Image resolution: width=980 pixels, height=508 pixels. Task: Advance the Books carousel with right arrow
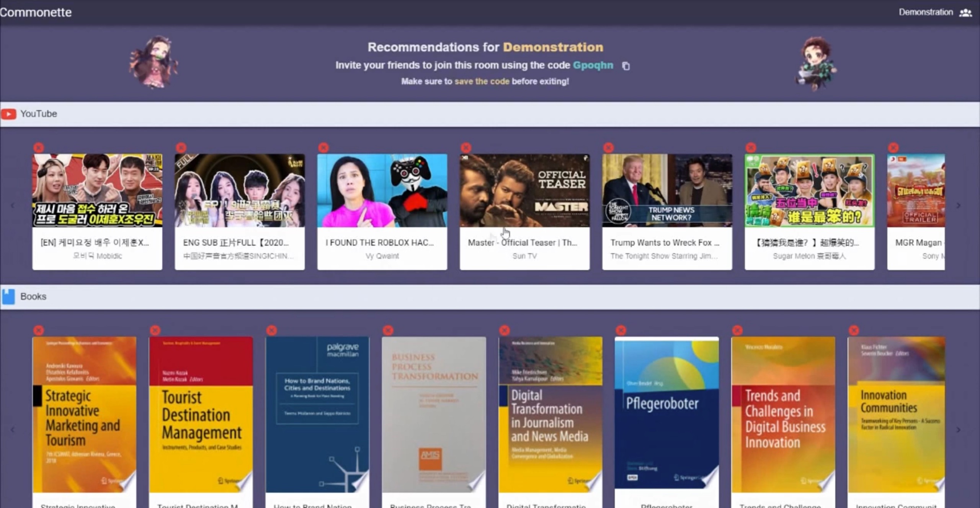click(x=958, y=430)
